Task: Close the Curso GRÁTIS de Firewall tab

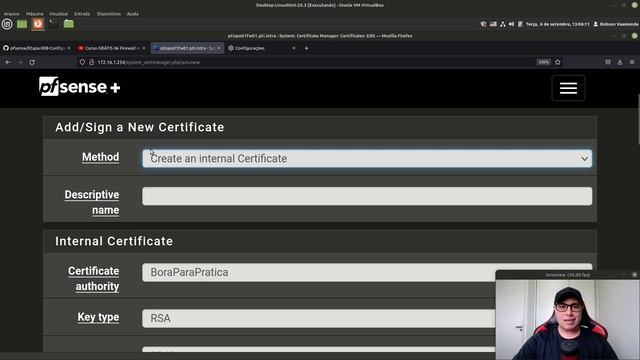Action: [x=144, y=48]
